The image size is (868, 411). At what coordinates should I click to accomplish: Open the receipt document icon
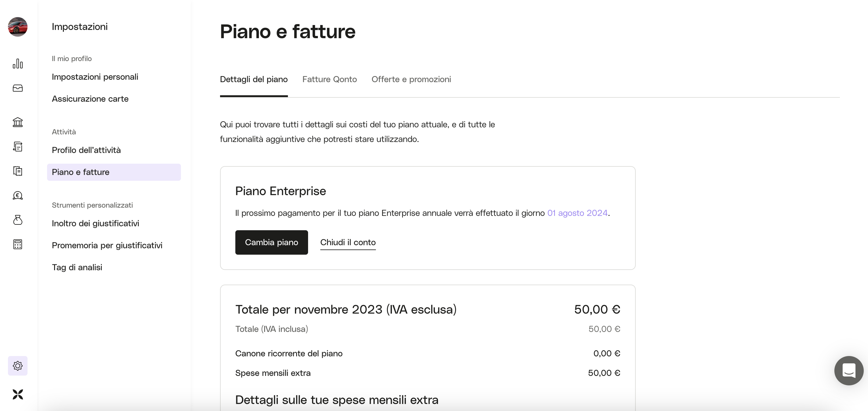[x=17, y=147]
